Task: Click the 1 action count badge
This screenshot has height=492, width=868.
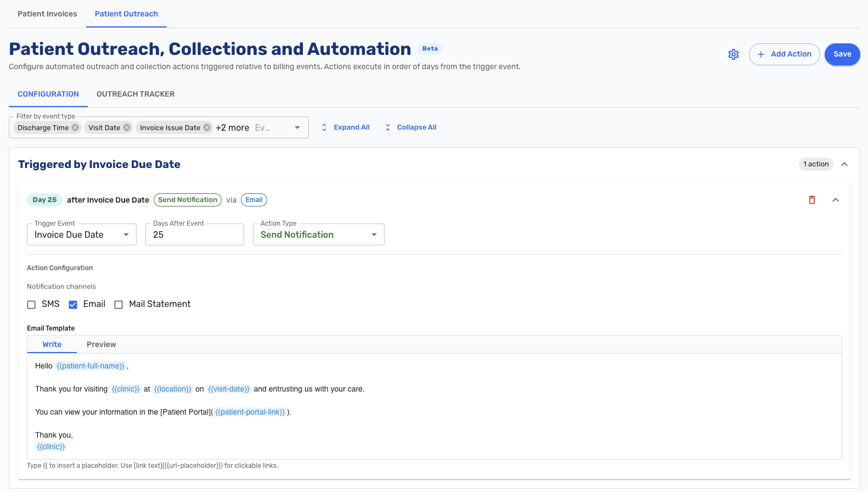Action: 816,164
